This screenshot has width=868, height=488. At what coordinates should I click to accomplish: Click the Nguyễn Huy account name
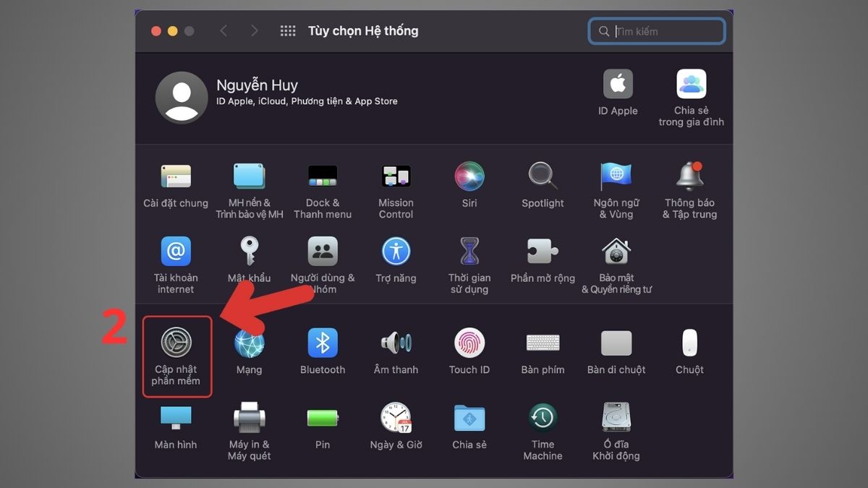click(257, 85)
